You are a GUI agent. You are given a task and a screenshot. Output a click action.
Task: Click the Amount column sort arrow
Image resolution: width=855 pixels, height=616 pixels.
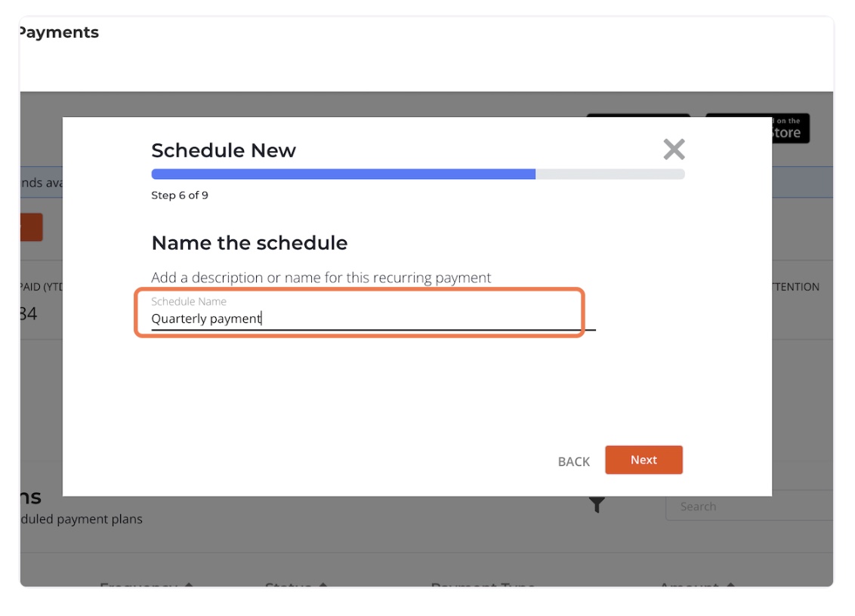[730, 585]
